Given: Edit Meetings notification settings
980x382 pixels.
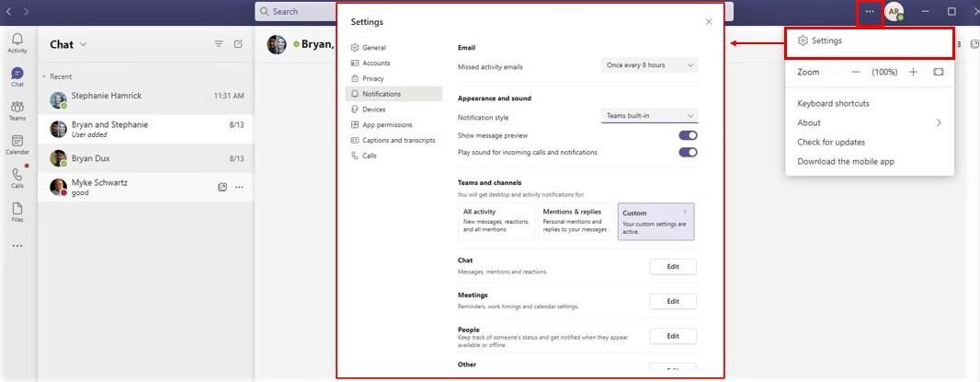Looking at the screenshot, I should coord(673,301).
